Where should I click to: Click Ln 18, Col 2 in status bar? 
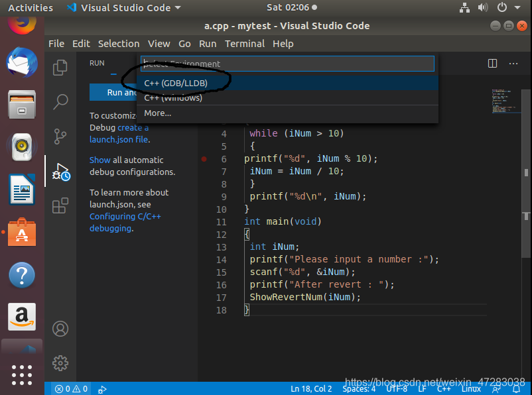coord(311,389)
